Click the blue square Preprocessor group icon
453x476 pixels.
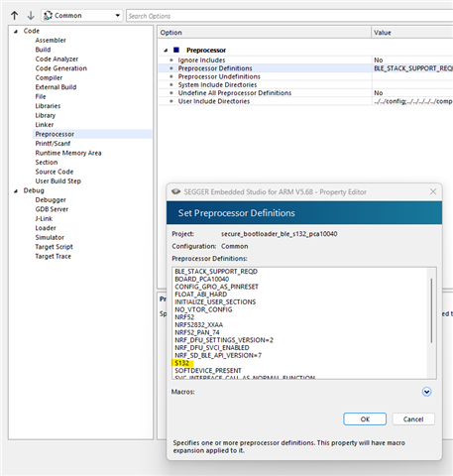pyautogui.click(x=176, y=50)
